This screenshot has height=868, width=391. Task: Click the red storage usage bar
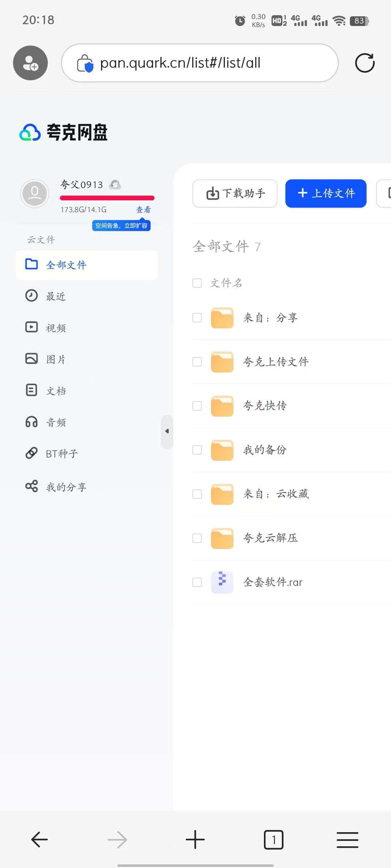click(x=107, y=198)
